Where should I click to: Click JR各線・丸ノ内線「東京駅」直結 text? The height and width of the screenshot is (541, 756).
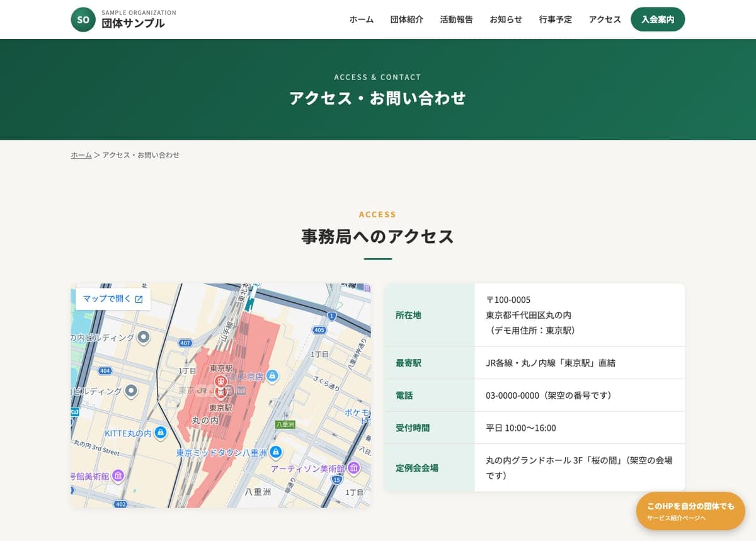click(551, 363)
